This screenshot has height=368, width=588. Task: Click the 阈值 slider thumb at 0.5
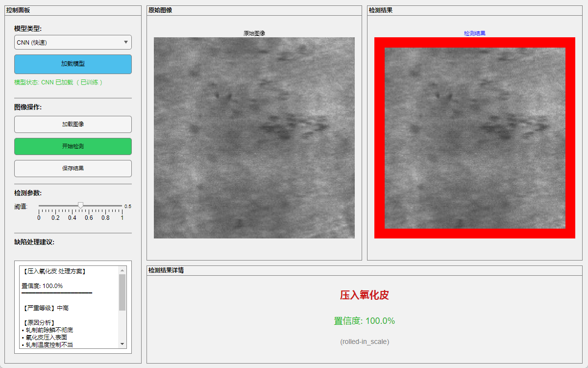[x=81, y=205]
